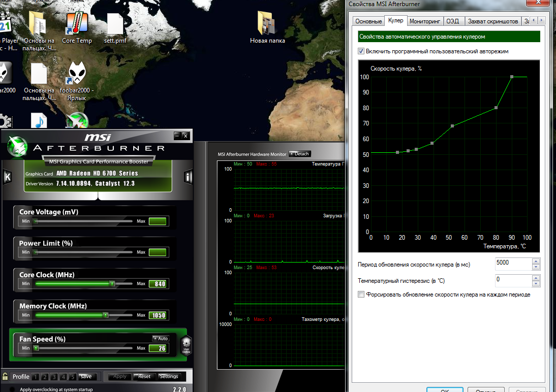Decrease temperature hysteresis stepper
The width and height of the screenshot is (556, 392).
(x=536, y=283)
